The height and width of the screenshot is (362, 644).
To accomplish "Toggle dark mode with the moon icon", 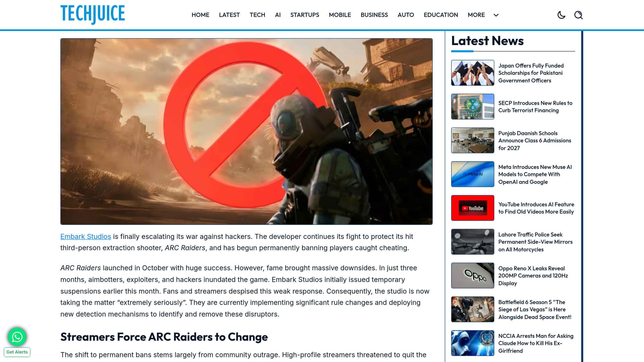I will pyautogui.click(x=561, y=15).
